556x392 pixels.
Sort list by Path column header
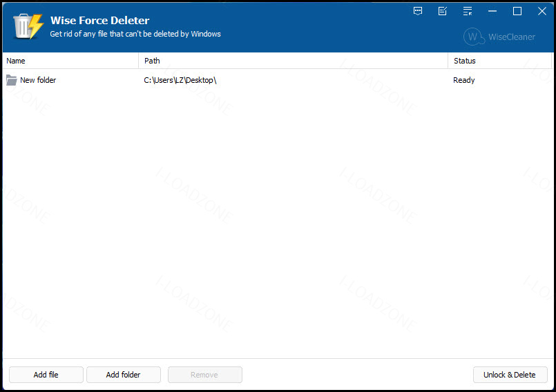pos(293,61)
